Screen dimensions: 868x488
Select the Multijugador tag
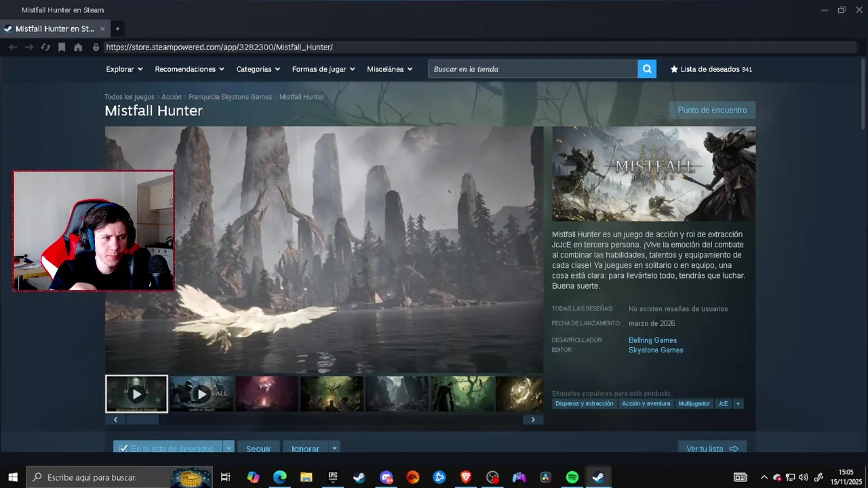coord(694,403)
